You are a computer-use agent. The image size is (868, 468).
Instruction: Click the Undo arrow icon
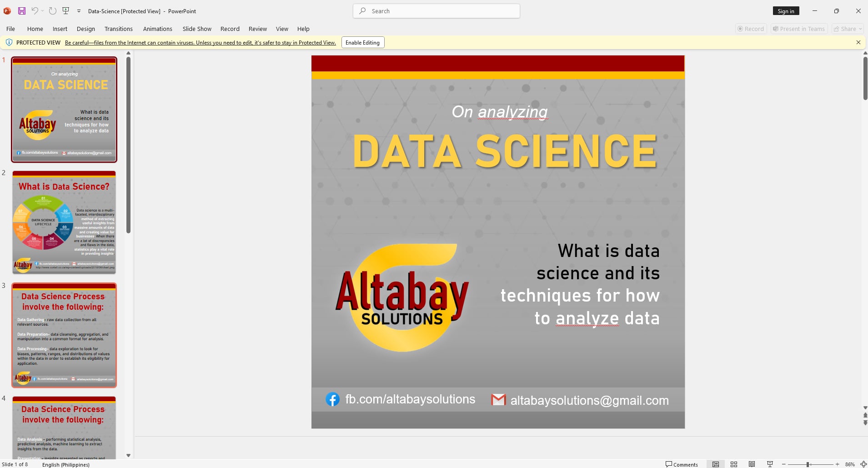point(34,11)
